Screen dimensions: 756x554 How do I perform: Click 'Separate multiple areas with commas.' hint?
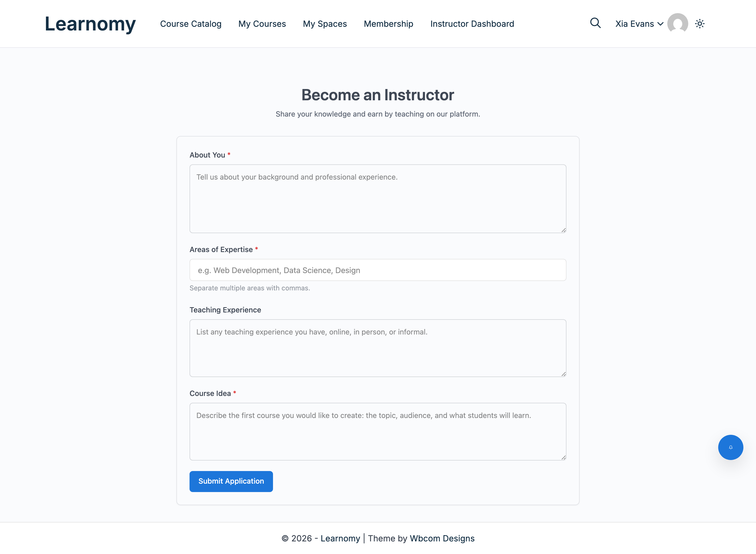[x=250, y=288]
